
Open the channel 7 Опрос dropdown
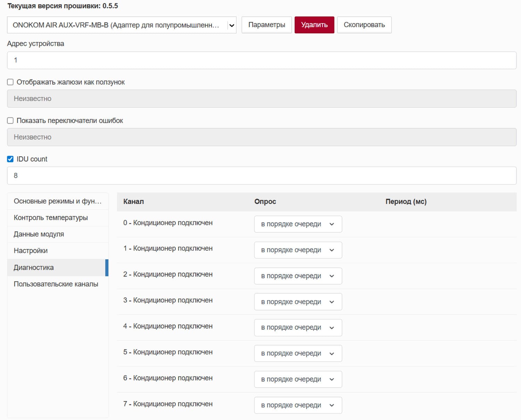[x=298, y=405]
